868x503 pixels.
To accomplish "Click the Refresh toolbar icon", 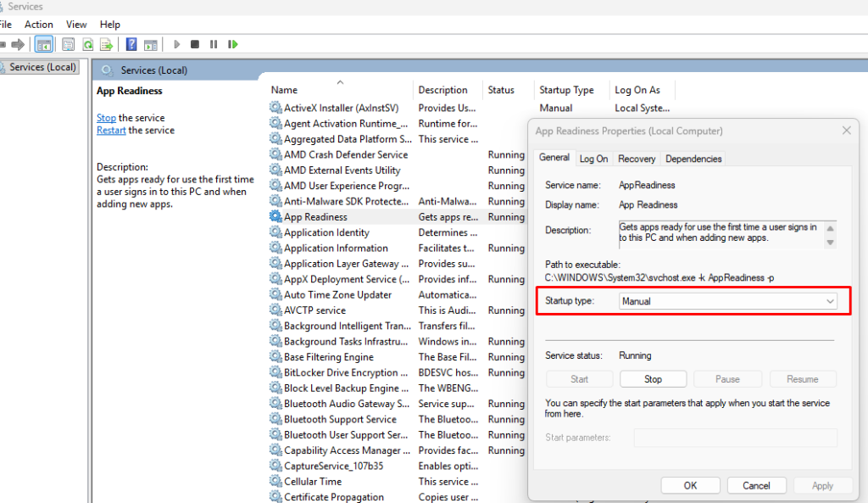I will [87, 44].
